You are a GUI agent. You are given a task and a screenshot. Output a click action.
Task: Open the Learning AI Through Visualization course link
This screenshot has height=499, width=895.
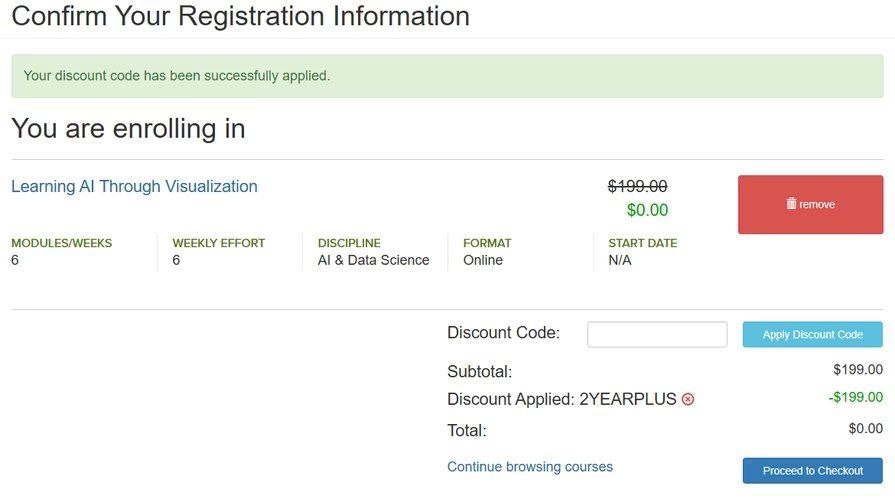[134, 186]
